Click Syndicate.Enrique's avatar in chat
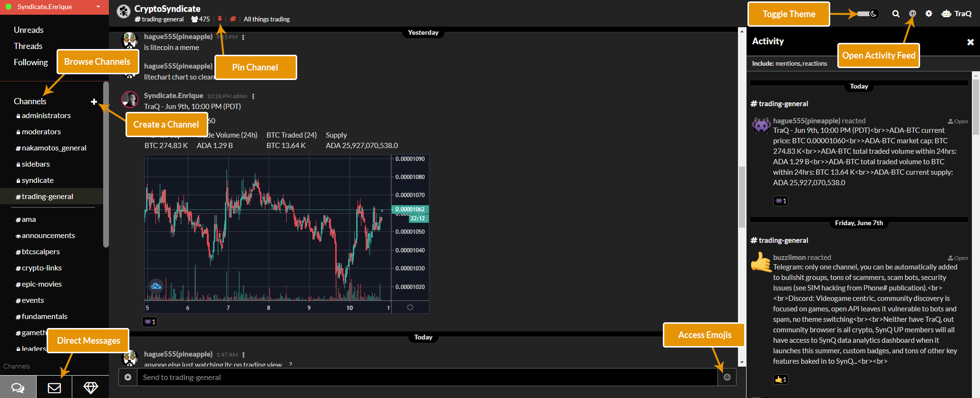Screen dimensions: 980x398 point(130,99)
